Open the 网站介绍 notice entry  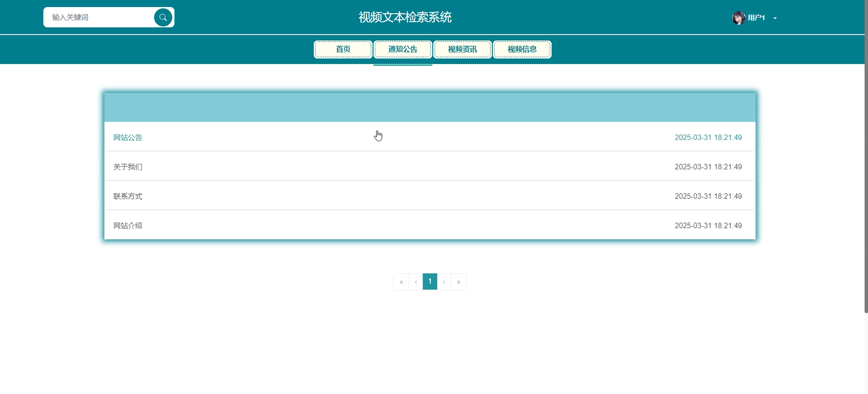click(x=128, y=225)
